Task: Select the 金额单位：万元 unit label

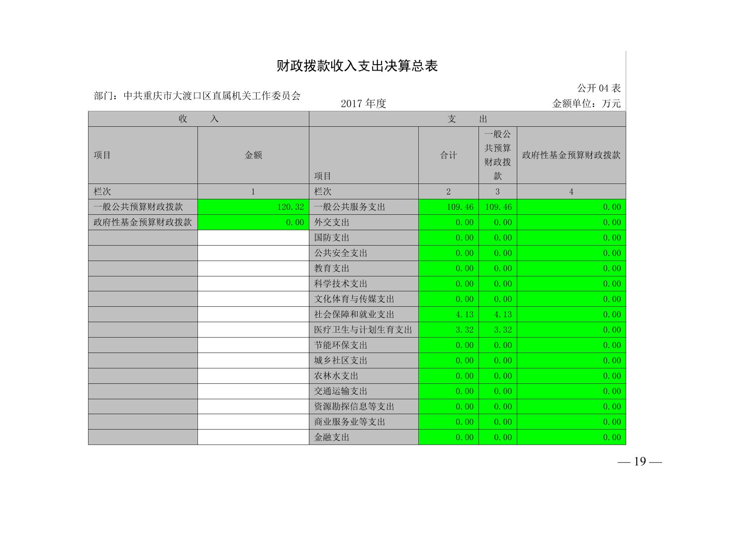Action: [x=586, y=103]
